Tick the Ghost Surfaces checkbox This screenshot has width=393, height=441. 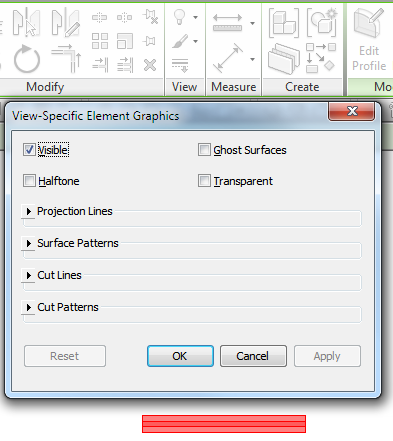[204, 150]
